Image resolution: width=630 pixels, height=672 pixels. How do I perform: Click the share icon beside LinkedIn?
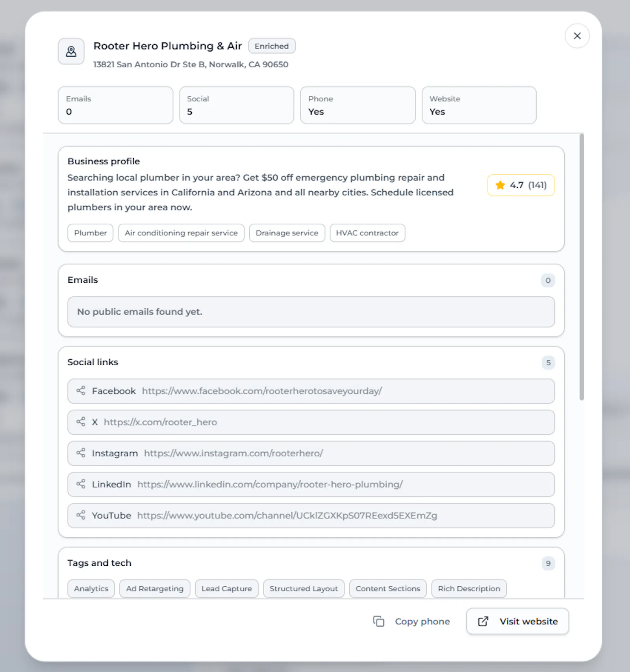(81, 484)
